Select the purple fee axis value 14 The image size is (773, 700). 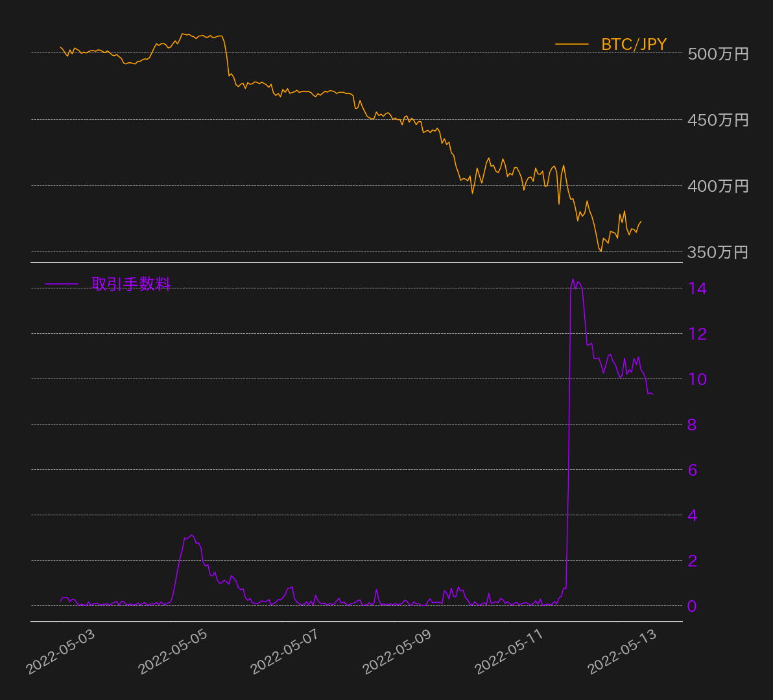click(697, 288)
